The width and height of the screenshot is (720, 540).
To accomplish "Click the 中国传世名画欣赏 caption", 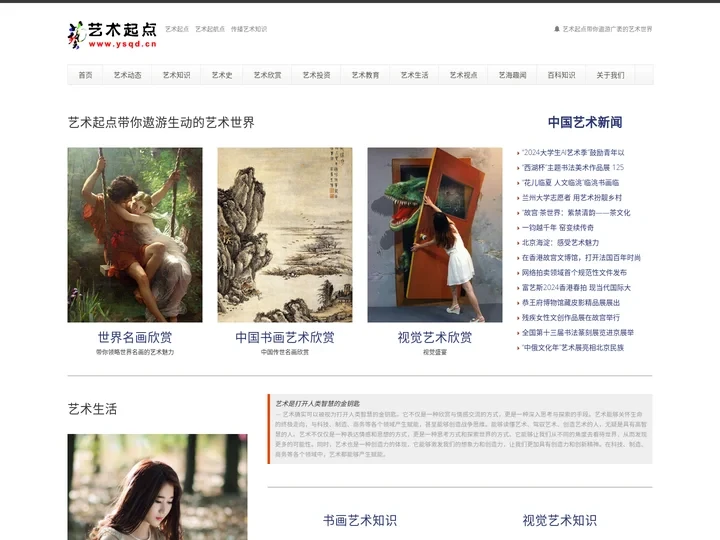I will click(x=285, y=352).
